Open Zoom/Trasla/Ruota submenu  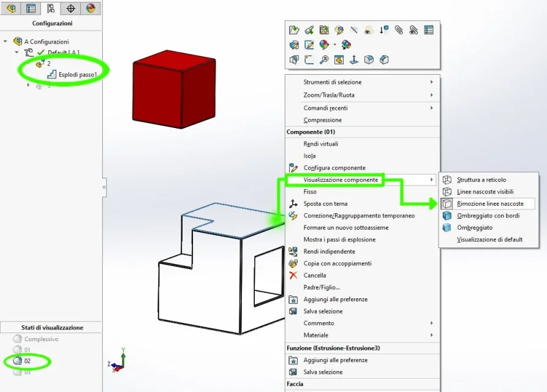363,95
